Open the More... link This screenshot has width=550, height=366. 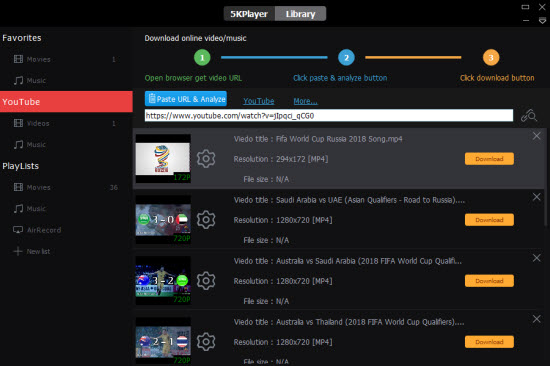(x=306, y=101)
